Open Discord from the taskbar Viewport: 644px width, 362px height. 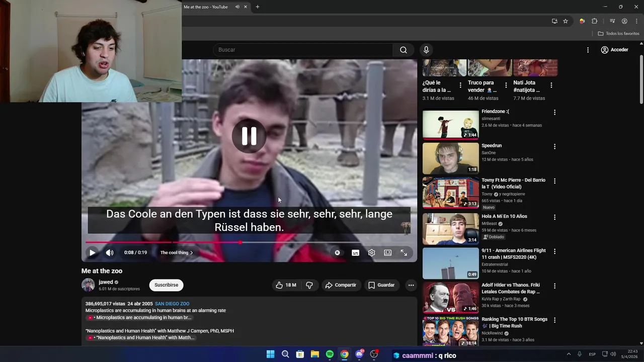[359, 354]
